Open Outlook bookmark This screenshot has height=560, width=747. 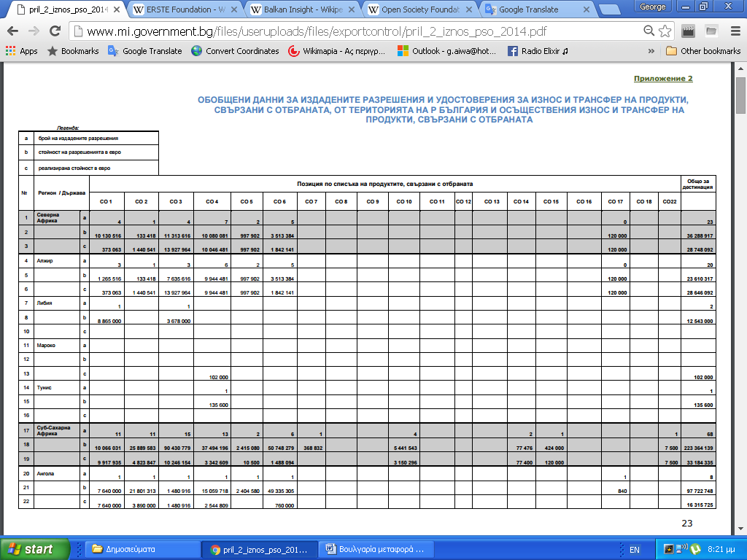pyautogui.click(x=447, y=51)
